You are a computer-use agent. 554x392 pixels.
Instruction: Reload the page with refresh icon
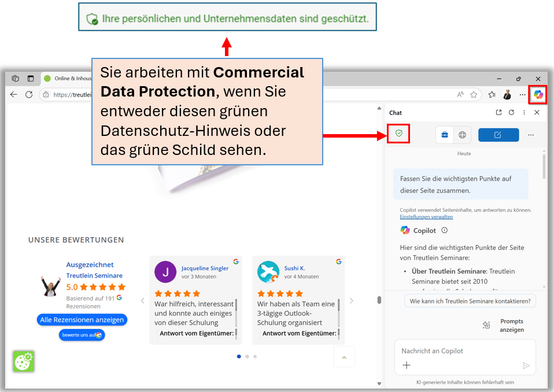(x=29, y=95)
